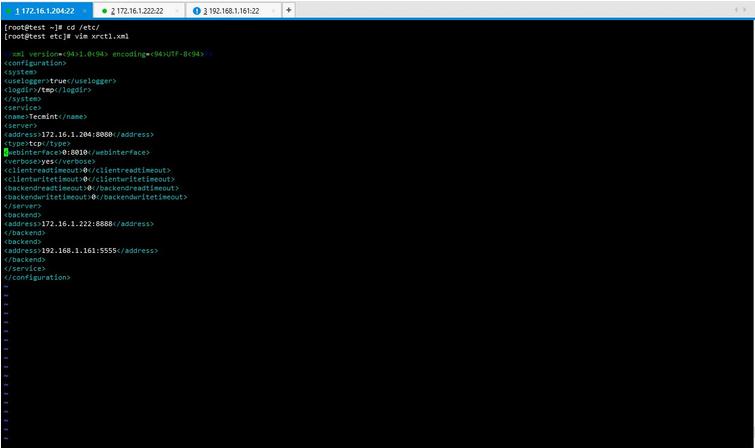
Task: Click the opening <configuration> tag line
Action: 35,63
